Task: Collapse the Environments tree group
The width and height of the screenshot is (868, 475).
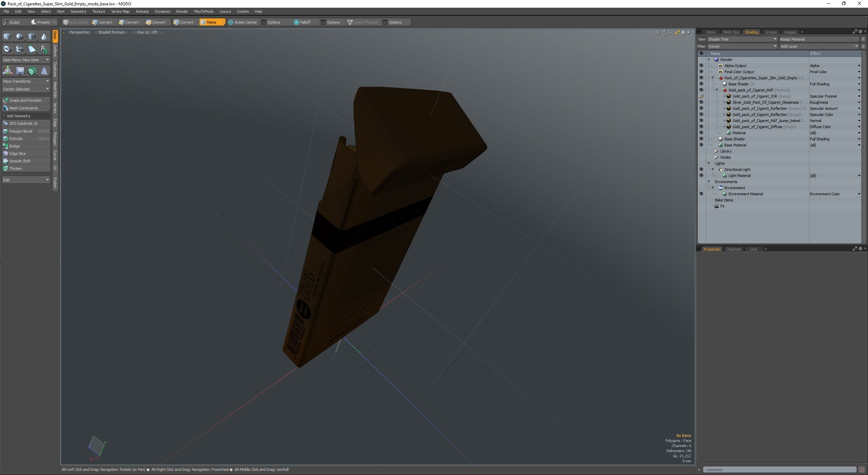Action: click(709, 182)
